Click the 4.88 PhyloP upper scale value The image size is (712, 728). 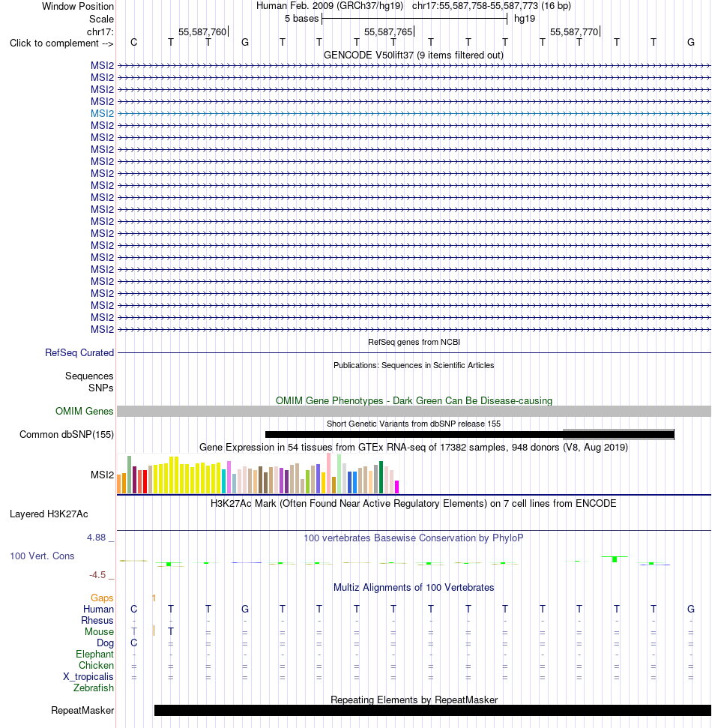pos(96,537)
